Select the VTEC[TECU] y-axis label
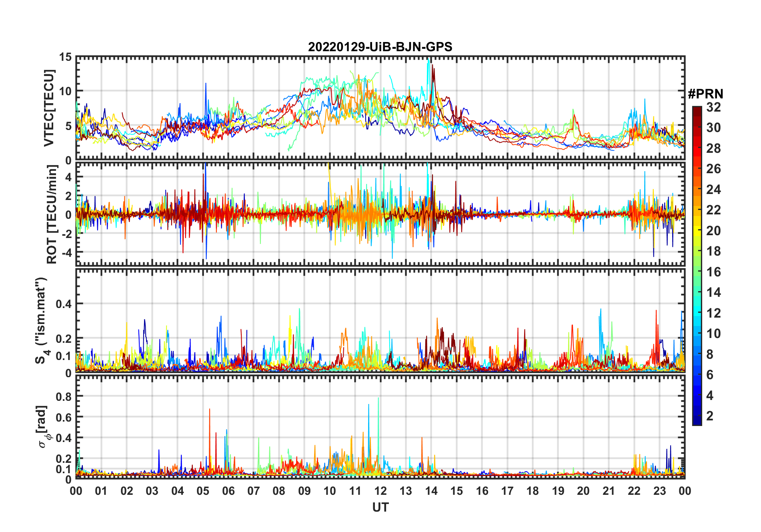 tap(49, 108)
